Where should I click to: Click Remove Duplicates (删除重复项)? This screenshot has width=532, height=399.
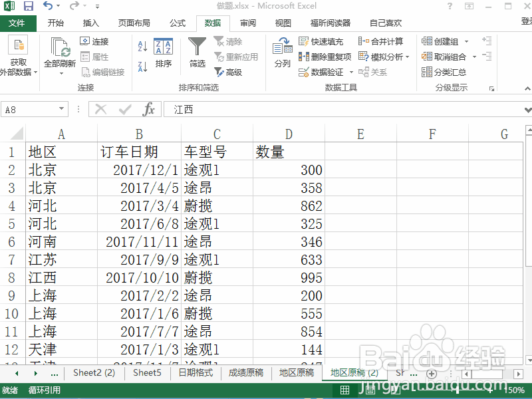click(x=325, y=57)
